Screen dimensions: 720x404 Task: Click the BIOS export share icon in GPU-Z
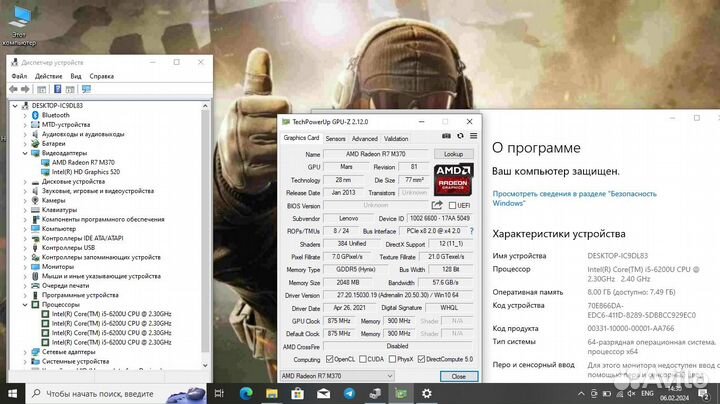[x=437, y=205]
